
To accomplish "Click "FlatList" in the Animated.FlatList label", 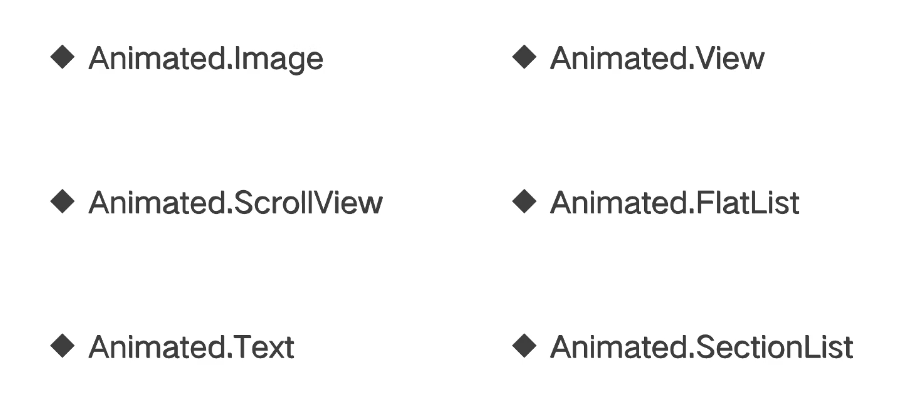I will coord(748,203).
